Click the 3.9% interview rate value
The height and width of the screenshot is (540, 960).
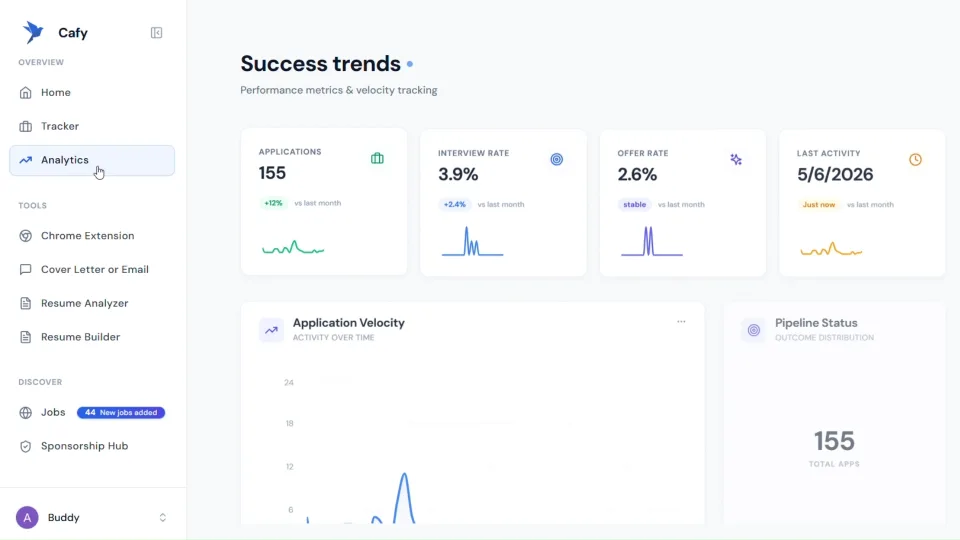pos(458,174)
